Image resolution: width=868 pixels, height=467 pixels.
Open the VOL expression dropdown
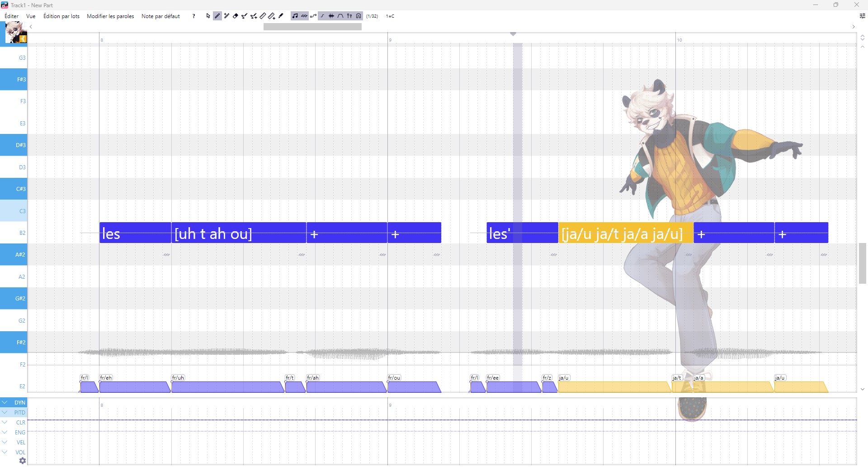click(x=5, y=452)
